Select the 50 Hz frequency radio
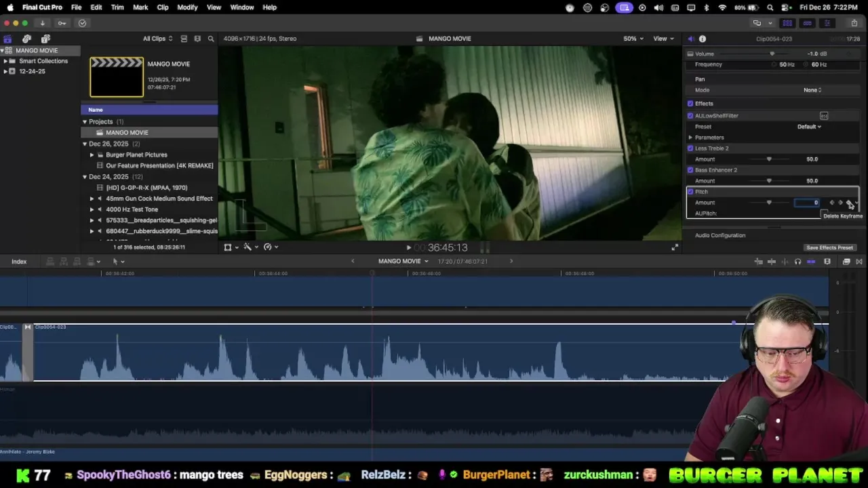868x488 pixels. coord(774,64)
